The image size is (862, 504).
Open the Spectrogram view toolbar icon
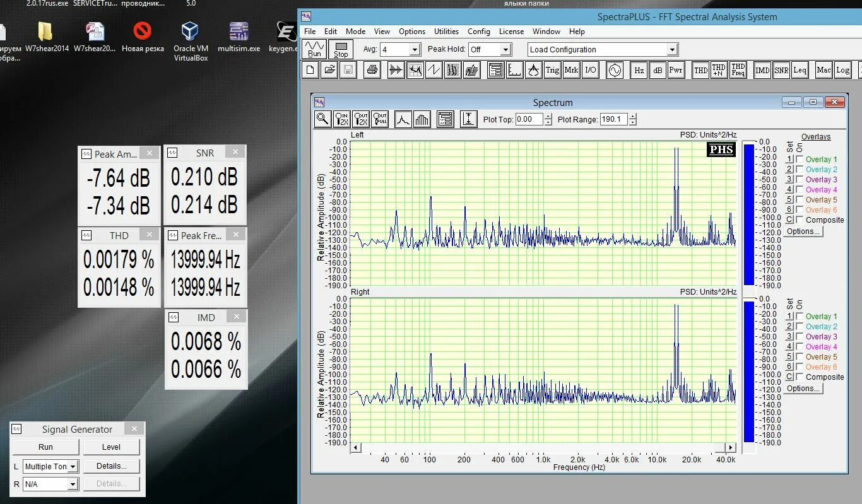(452, 70)
